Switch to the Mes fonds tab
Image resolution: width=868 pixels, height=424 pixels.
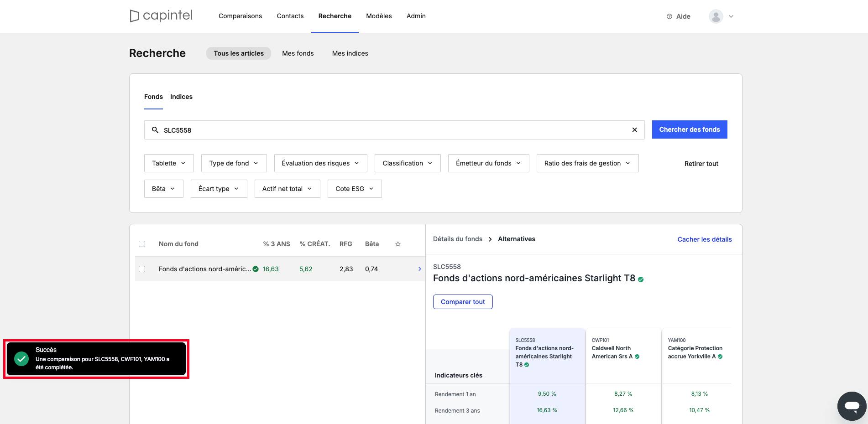pyautogui.click(x=298, y=53)
